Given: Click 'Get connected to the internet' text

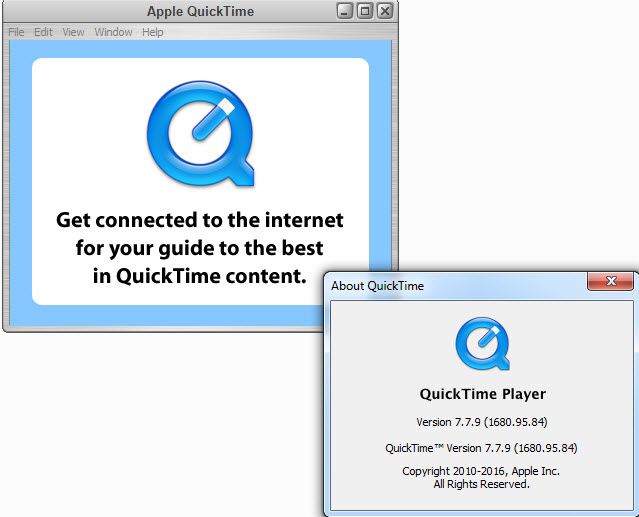Looking at the screenshot, I should click(200, 220).
